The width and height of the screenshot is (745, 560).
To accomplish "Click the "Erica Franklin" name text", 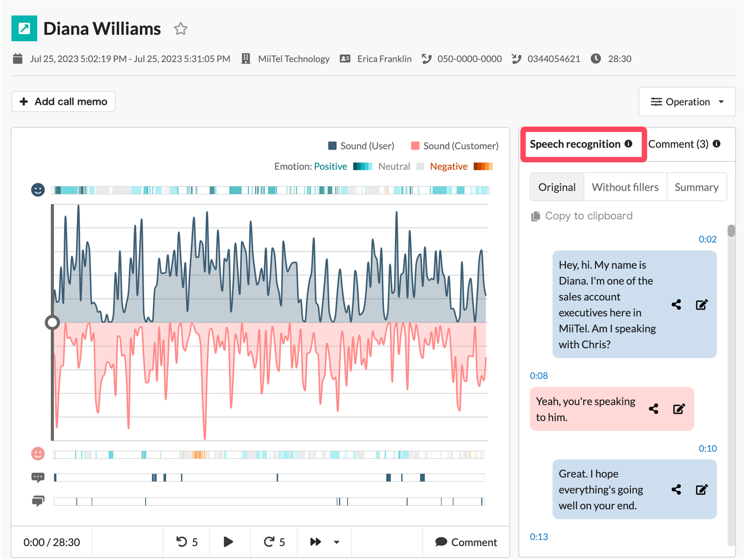I will click(x=384, y=59).
